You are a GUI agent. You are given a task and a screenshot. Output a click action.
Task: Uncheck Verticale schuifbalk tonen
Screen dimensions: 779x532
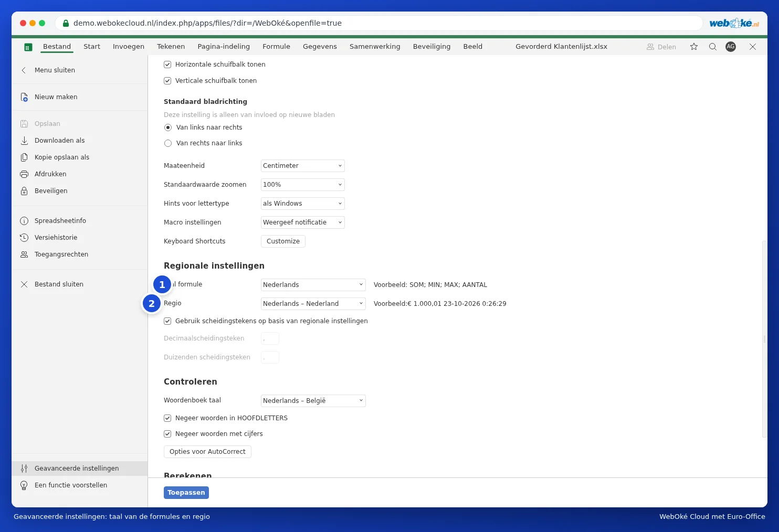tap(167, 81)
